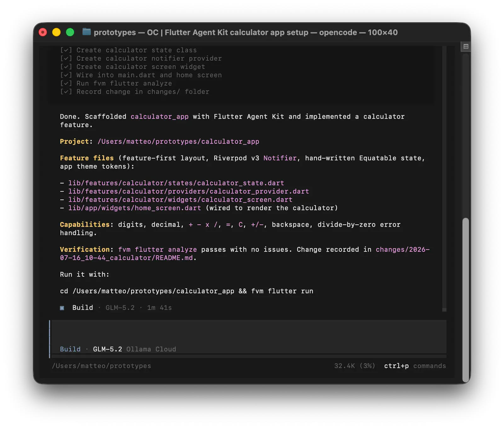Click the pink calculator_app name in the summary
The image size is (504, 428).
159,117
